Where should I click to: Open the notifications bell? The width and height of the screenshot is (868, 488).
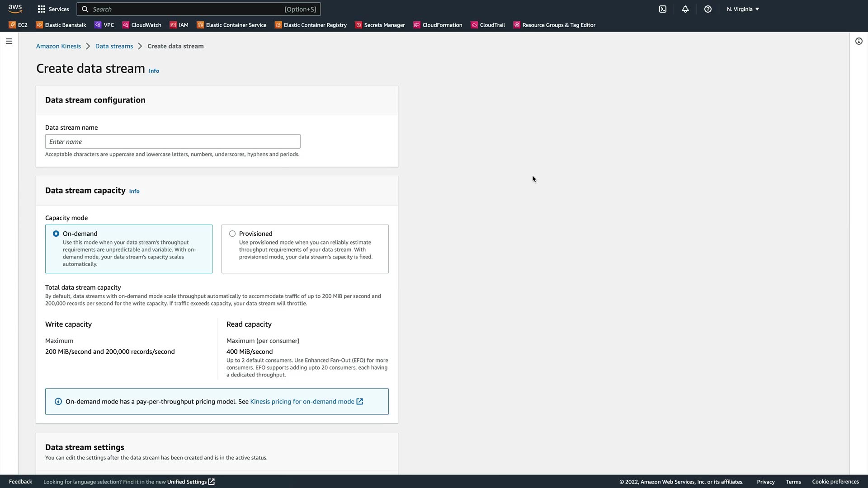click(x=685, y=9)
